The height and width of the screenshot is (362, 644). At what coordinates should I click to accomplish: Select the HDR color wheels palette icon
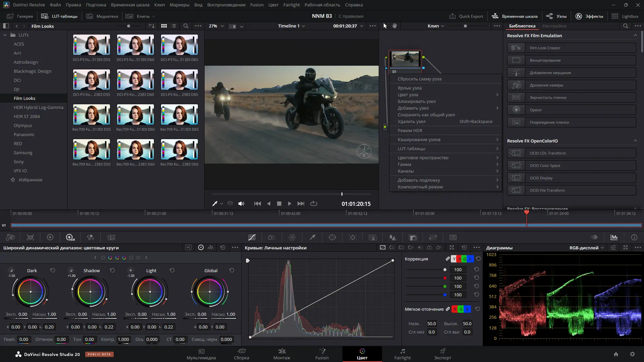(70, 237)
